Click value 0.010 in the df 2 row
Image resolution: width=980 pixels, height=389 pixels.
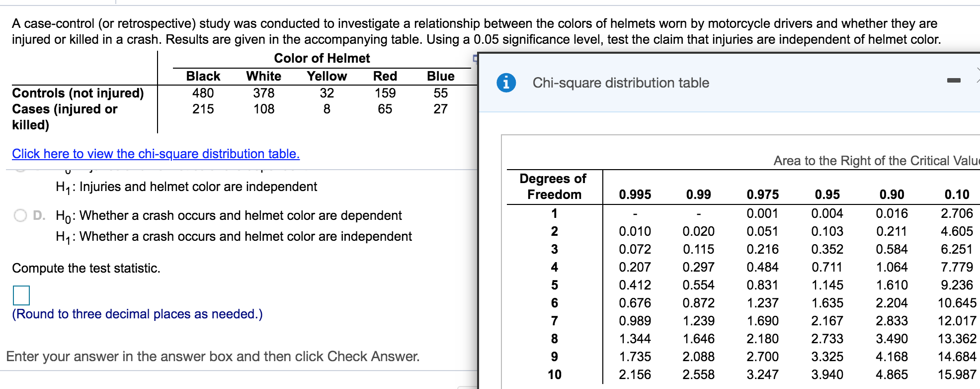coord(635,231)
